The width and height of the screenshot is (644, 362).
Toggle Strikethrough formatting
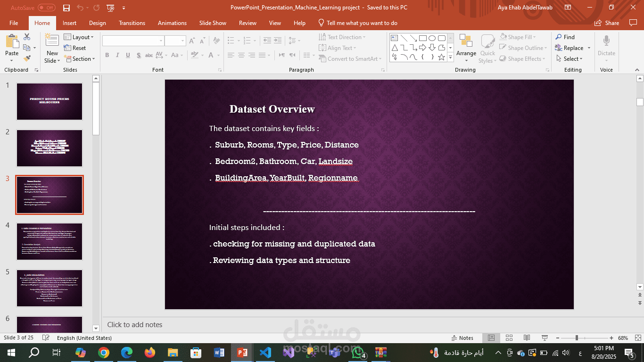pyautogui.click(x=149, y=55)
